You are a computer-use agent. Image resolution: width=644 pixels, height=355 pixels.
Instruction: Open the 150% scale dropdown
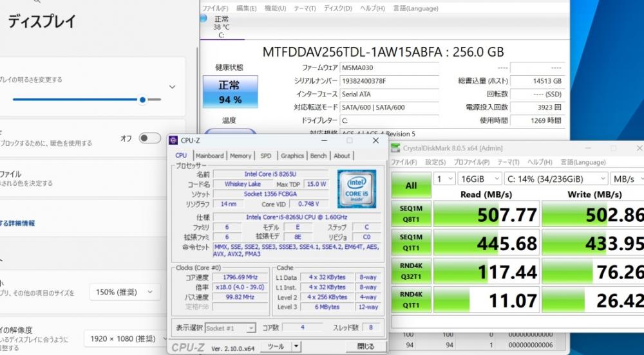124,292
